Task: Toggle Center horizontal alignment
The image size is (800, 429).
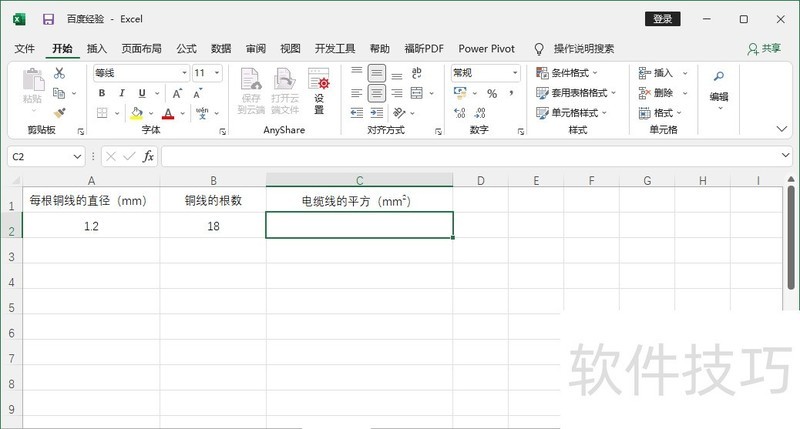Action: click(377, 93)
